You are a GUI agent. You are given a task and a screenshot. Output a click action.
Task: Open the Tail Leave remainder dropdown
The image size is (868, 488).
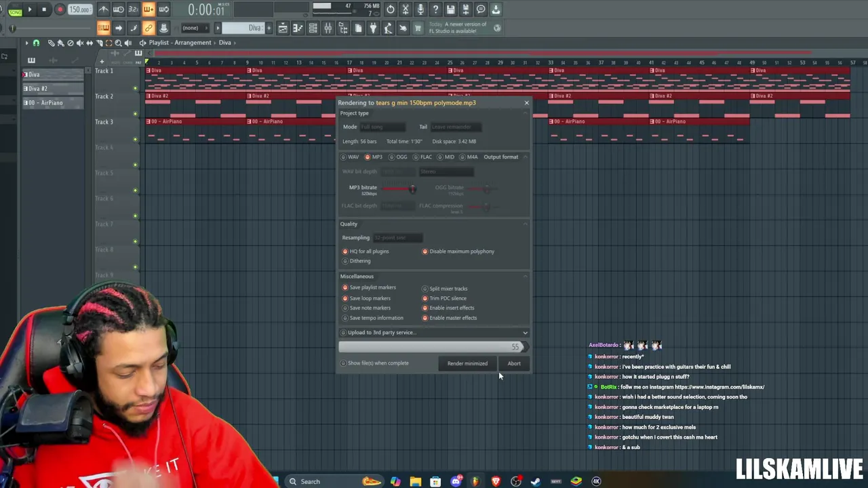tap(456, 127)
